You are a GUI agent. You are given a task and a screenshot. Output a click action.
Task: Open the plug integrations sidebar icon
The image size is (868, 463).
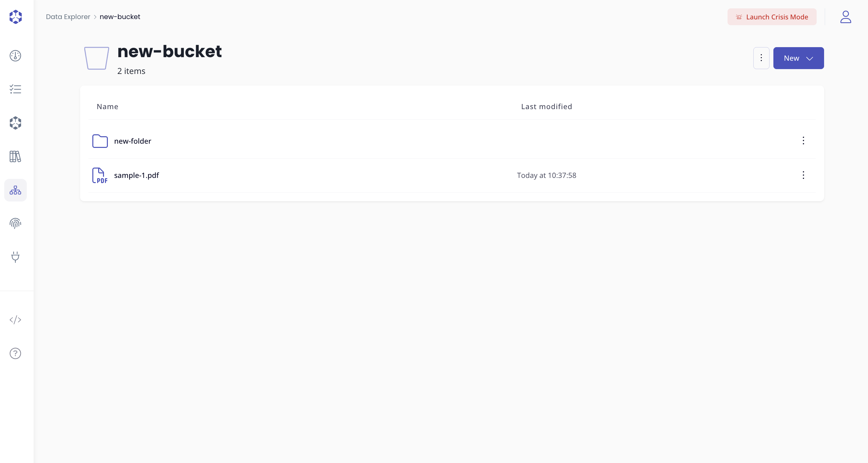coord(15,257)
